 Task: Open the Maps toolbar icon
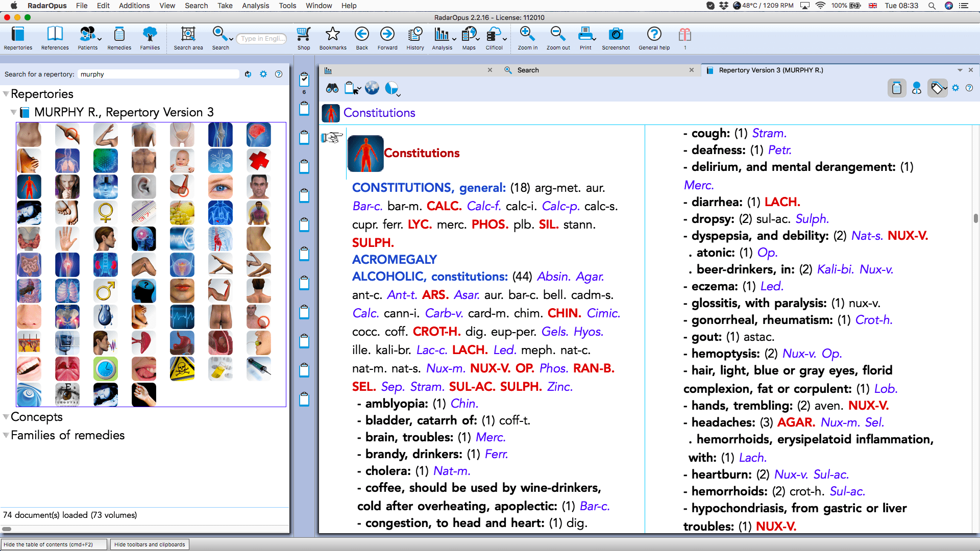coord(469,38)
